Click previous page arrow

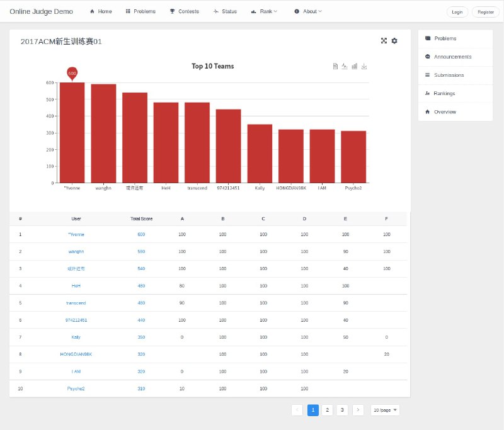point(297,410)
